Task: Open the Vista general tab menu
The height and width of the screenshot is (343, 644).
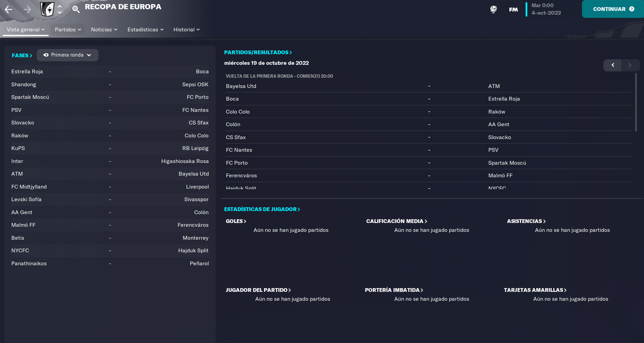Action: 26,30
